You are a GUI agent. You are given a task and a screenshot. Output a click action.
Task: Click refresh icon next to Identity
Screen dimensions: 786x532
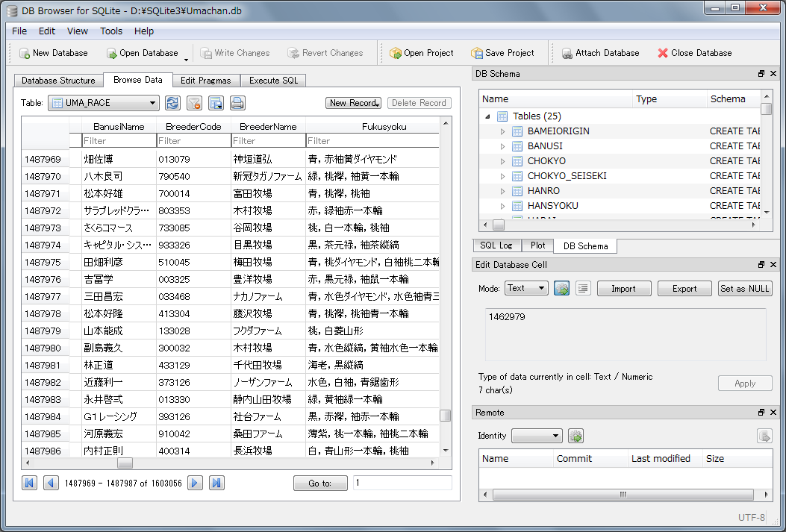(x=576, y=436)
